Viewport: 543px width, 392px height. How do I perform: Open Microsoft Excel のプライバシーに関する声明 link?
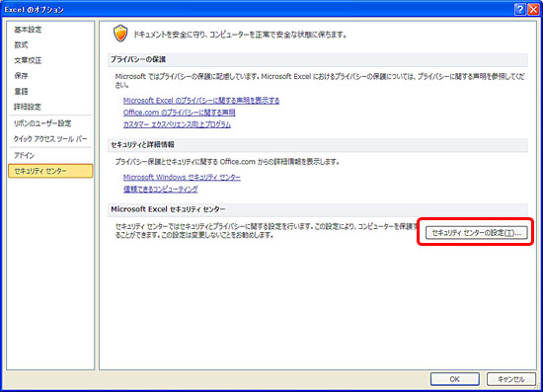[x=201, y=101]
